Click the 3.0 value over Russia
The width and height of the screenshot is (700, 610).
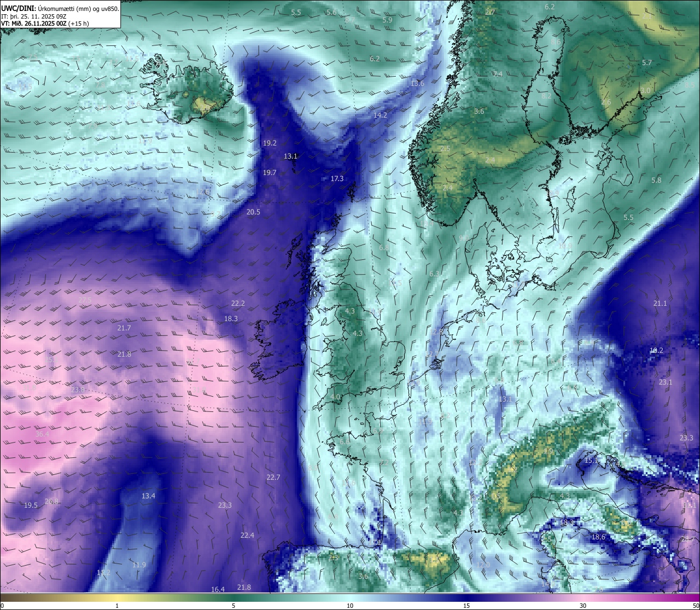[645, 90]
